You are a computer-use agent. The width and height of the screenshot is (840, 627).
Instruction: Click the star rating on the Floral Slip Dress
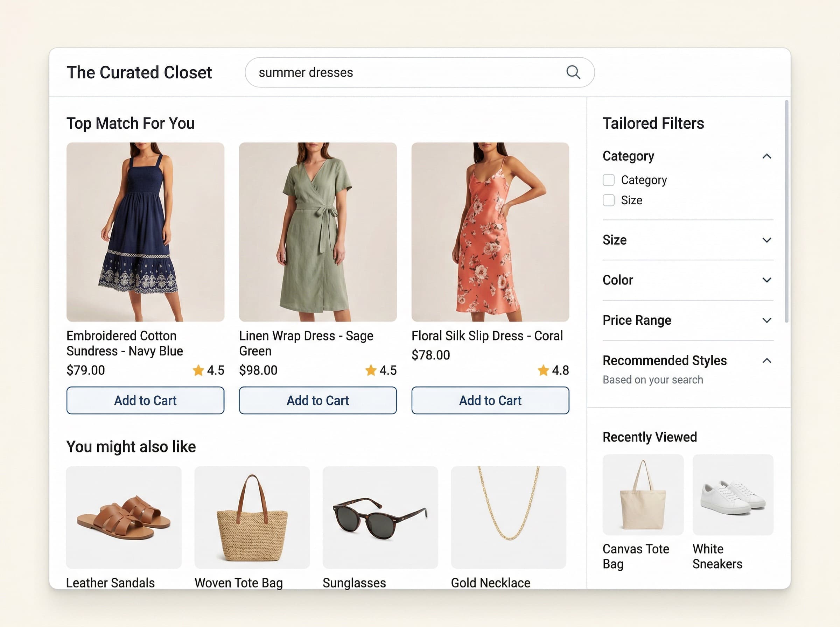pos(554,370)
